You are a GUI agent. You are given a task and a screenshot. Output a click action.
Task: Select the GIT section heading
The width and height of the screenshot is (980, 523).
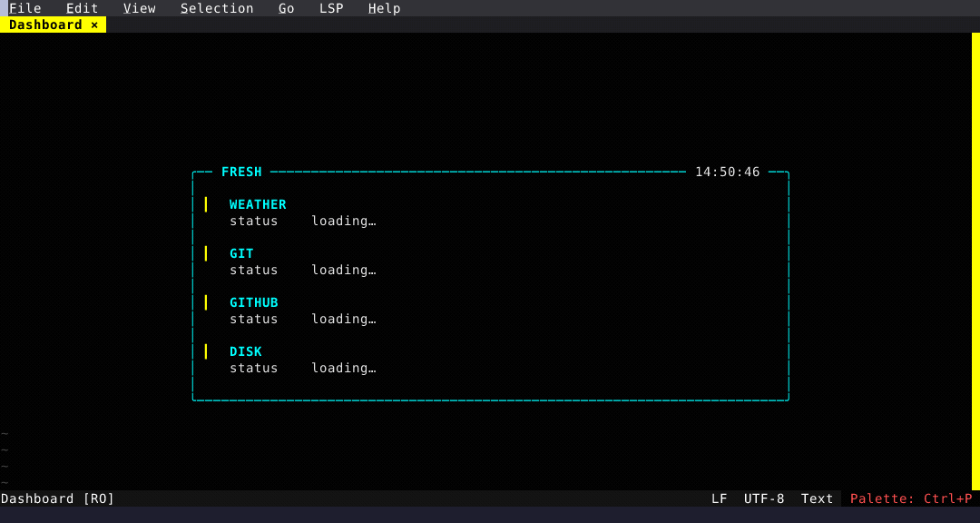click(x=241, y=253)
